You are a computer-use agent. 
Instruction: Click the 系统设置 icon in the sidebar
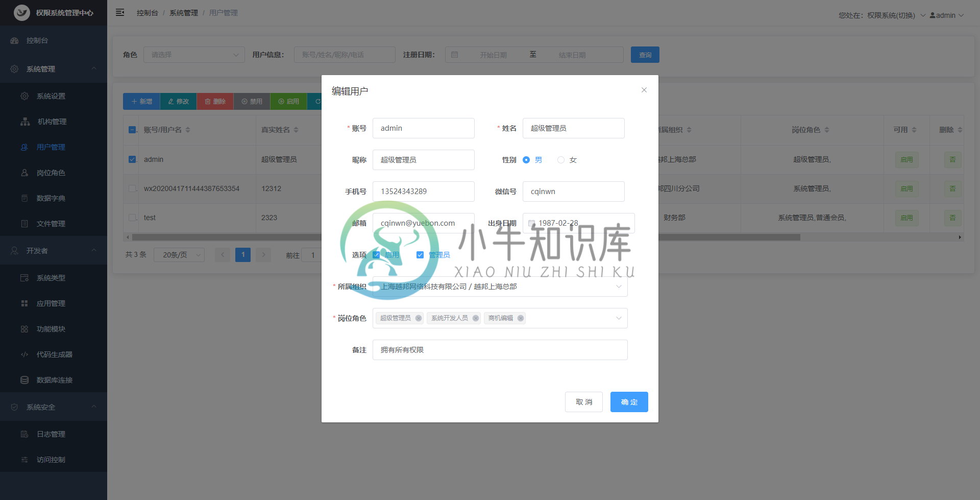point(24,96)
